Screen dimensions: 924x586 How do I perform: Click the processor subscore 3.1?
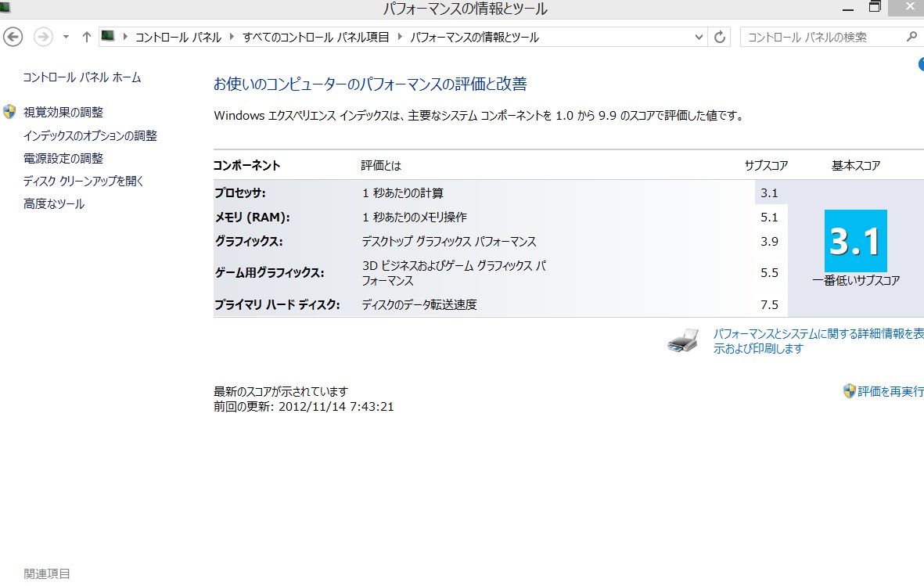pyautogui.click(x=769, y=192)
